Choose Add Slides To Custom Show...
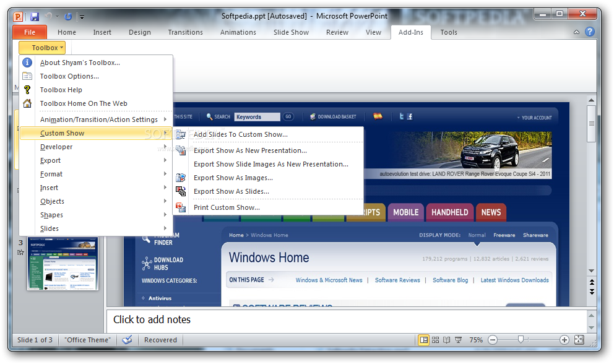Viewport: 614px width, 364px height. [269, 134]
